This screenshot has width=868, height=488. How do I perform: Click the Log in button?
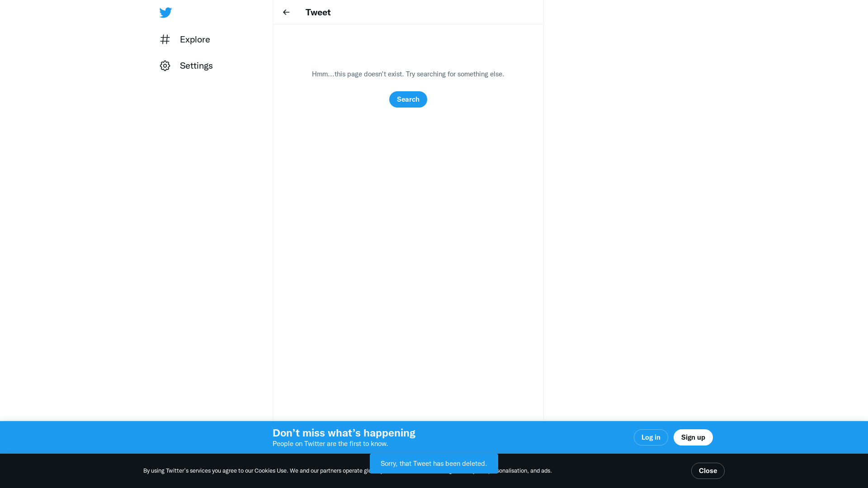point(651,437)
